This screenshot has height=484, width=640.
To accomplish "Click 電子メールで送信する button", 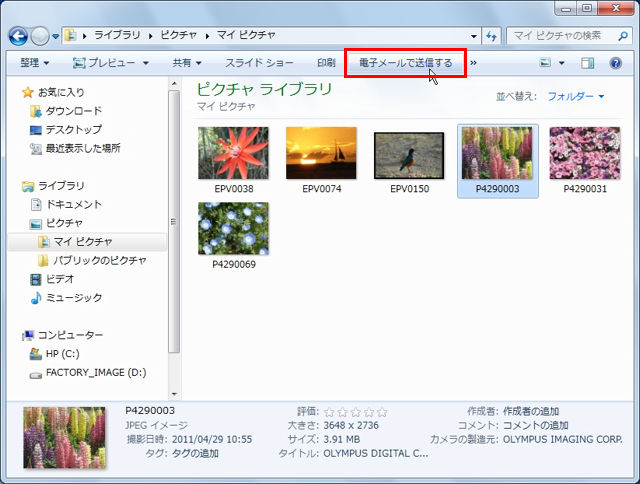I will point(405,63).
